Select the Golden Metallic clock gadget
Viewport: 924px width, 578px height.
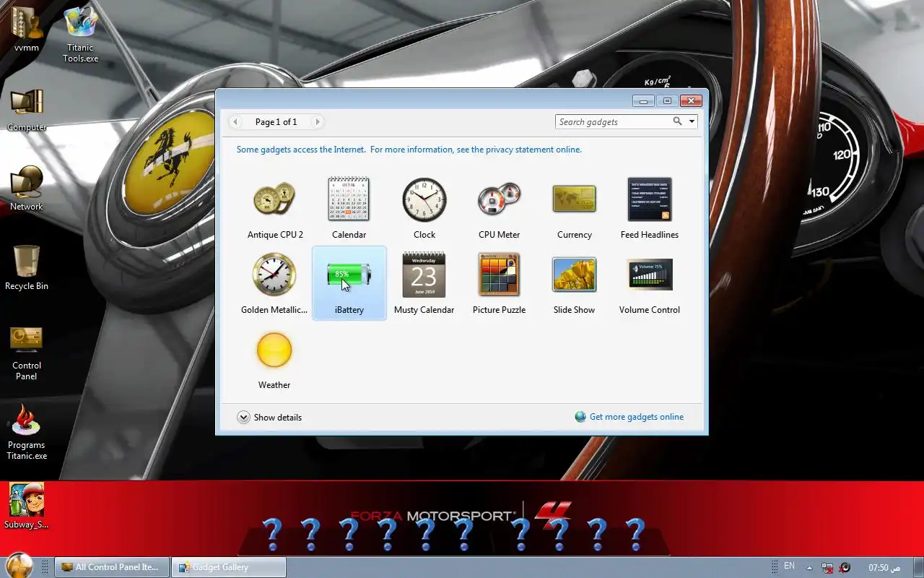click(x=274, y=284)
